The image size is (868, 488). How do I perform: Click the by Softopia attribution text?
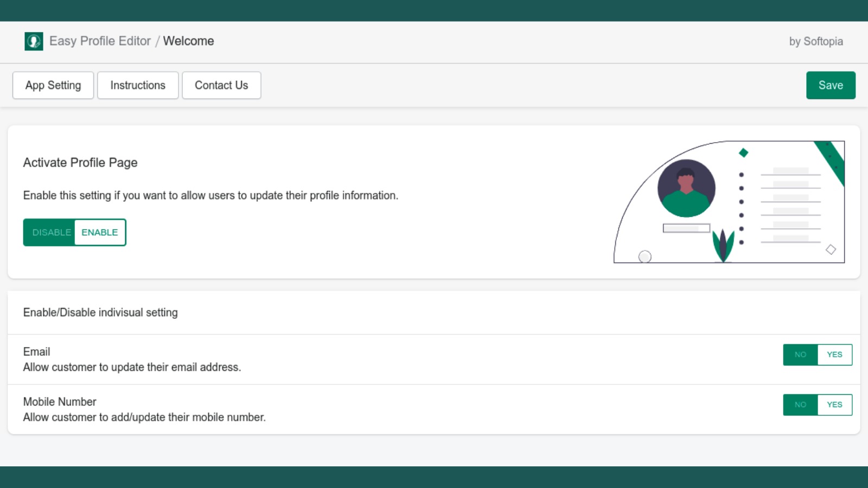tap(816, 41)
